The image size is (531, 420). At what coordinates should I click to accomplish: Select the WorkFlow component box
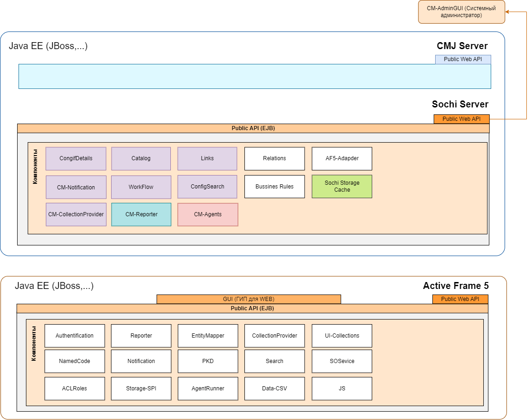click(141, 187)
